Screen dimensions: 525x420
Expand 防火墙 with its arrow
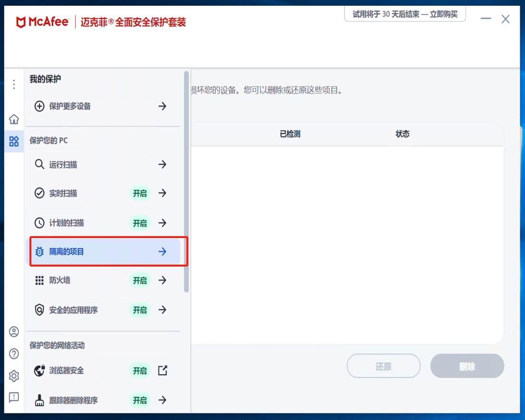[x=162, y=280]
